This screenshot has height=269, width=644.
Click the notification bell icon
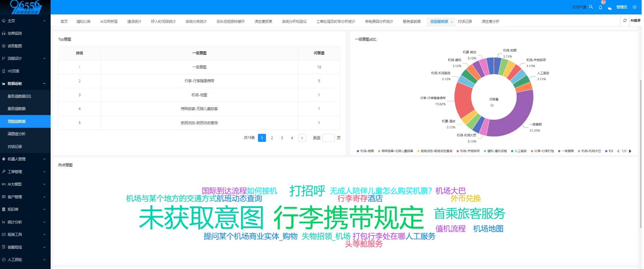[x=600, y=7]
